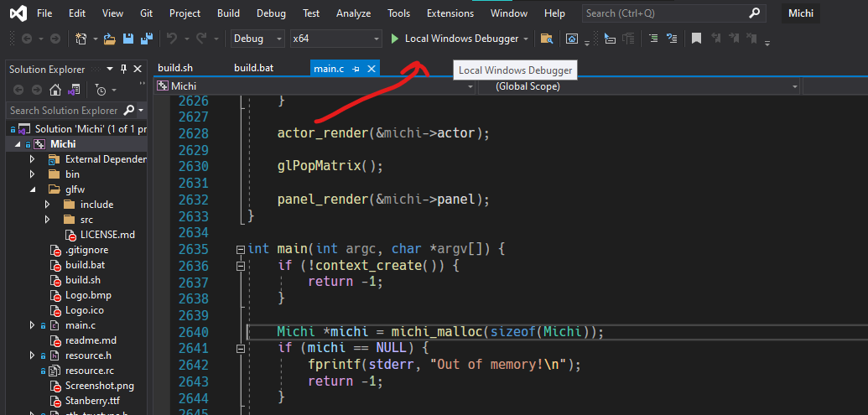Select readme.md in Solution Explorer
The image size is (868, 415).
click(91, 340)
